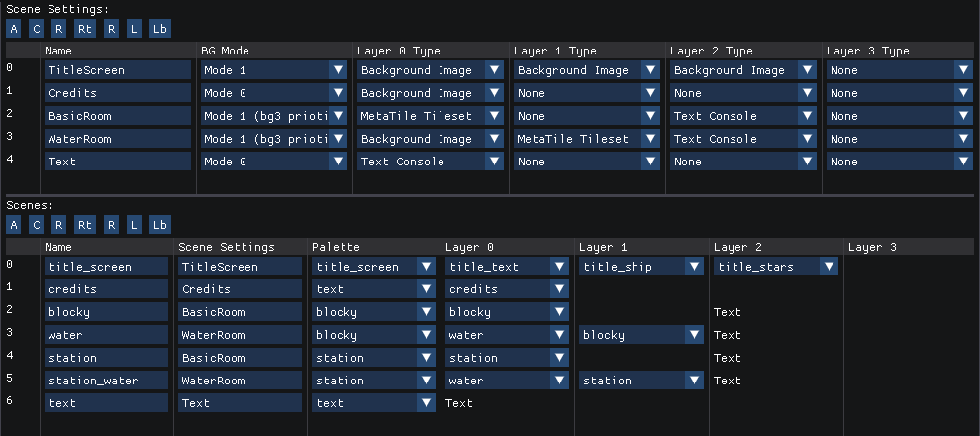Click the Rt button in Scene Settings toolbar
The image size is (980, 436).
pyautogui.click(x=84, y=29)
